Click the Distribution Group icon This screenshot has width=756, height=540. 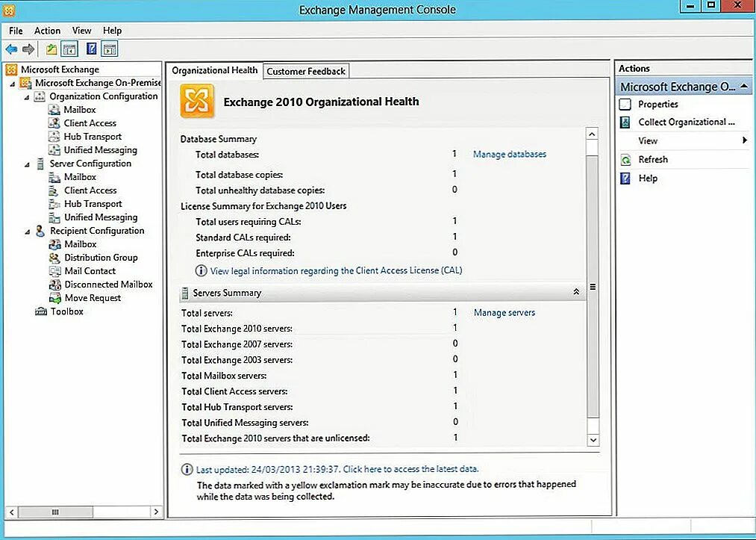pyautogui.click(x=54, y=258)
